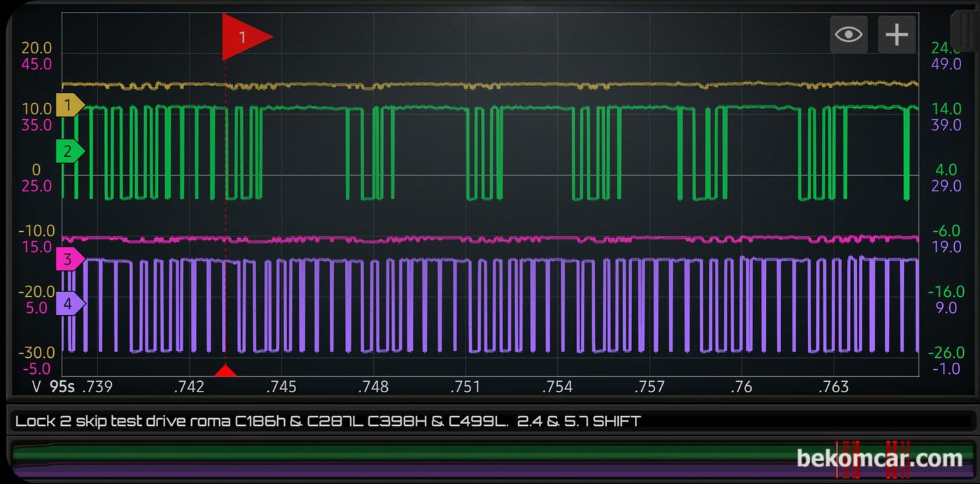Select the green channel 2 marker
980x484 pixels.
70,151
